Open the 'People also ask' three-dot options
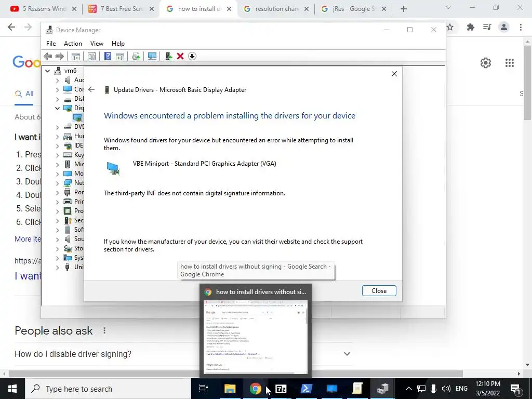Screen dimensions: 532x399 tap(104, 330)
